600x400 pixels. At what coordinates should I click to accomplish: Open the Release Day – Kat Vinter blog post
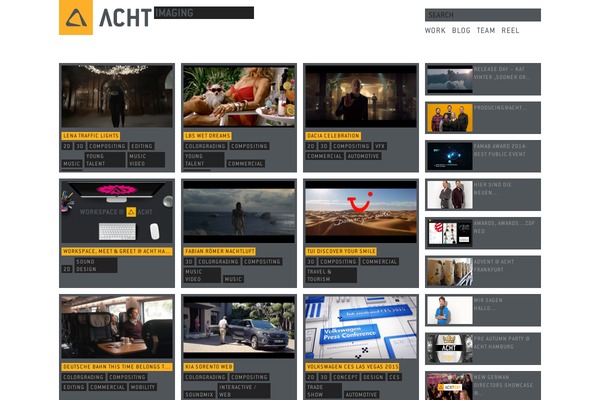[x=483, y=79]
